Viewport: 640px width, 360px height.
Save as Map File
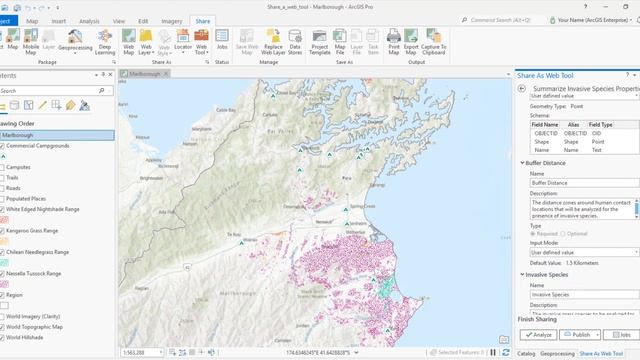[340, 42]
